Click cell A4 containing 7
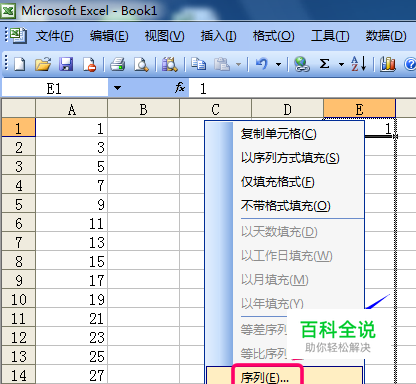This screenshot has height=384, width=416. tap(71, 185)
